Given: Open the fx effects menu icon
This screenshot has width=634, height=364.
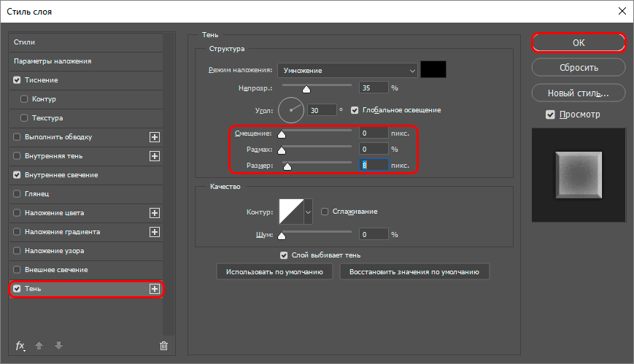Looking at the screenshot, I should pyautogui.click(x=20, y=346).
